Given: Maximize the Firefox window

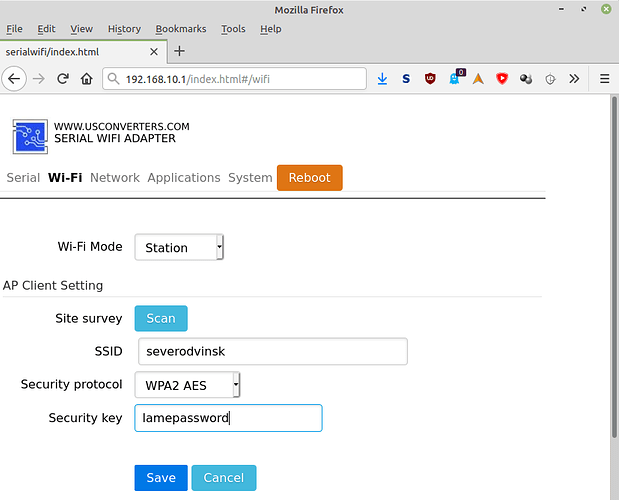Looking at the screenshot, I should coord(584,9).
